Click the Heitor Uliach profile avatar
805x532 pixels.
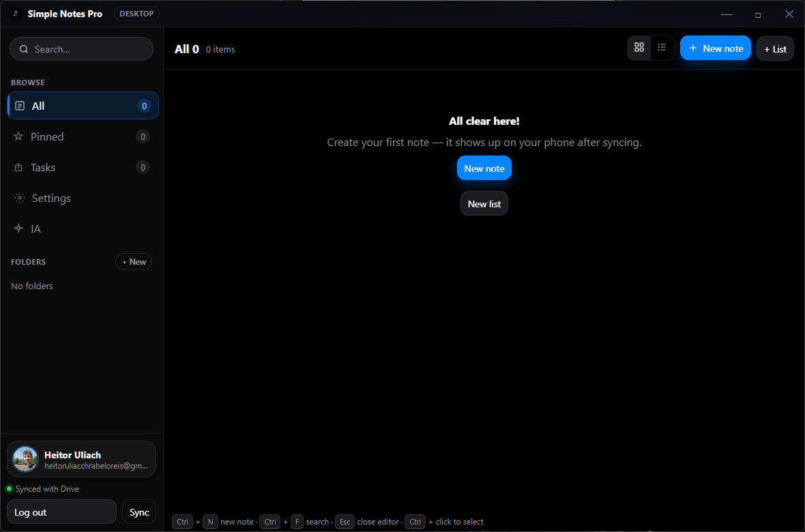click(25, 458)
